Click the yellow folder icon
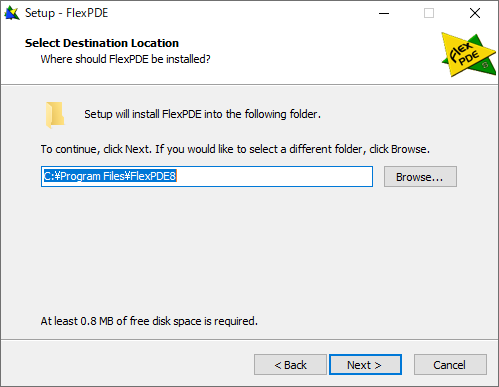 pos(55,115)
